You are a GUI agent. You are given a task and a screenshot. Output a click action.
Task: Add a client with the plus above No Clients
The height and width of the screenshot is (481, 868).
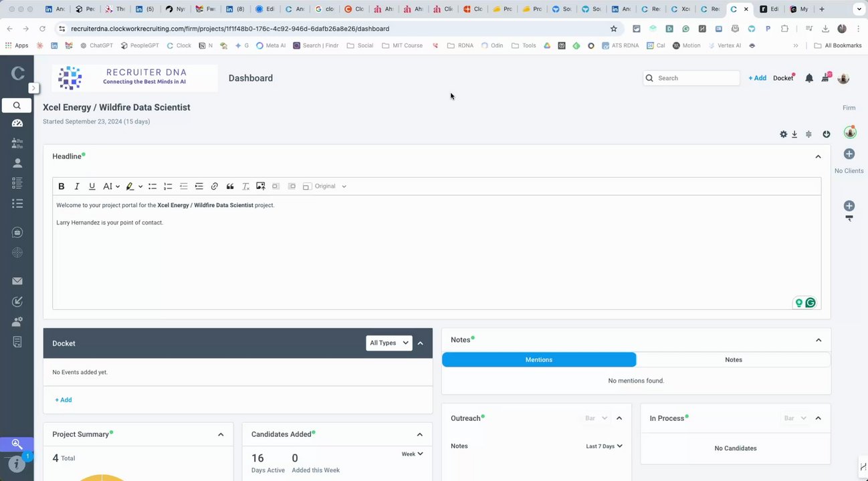click(849, 154)
